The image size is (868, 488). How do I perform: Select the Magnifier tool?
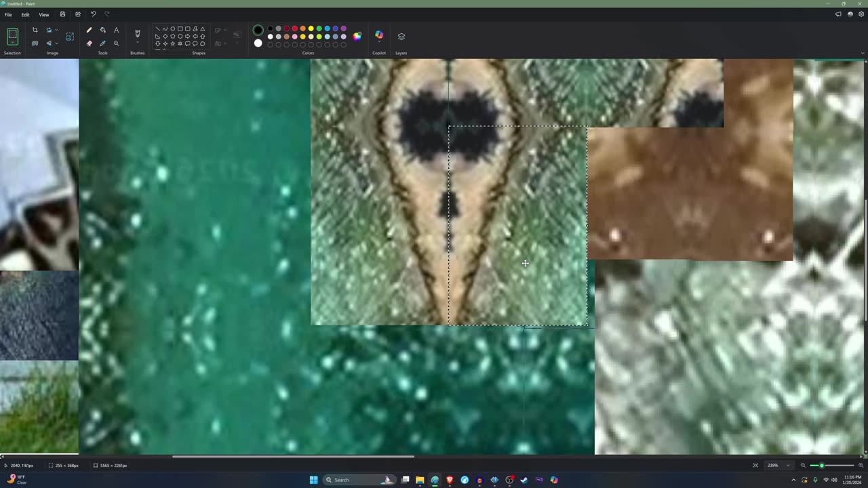click(116, 43)
